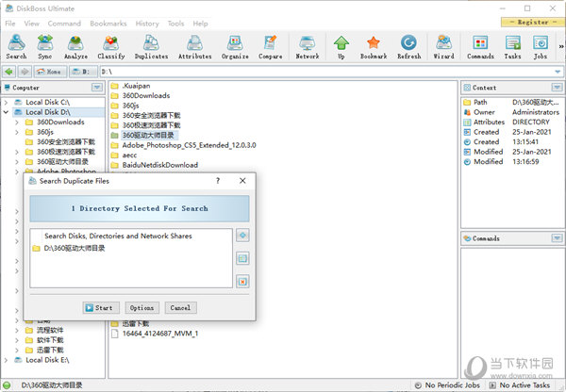
Task: Expand the 360Downloads tree folder
Action: (17, 122)
